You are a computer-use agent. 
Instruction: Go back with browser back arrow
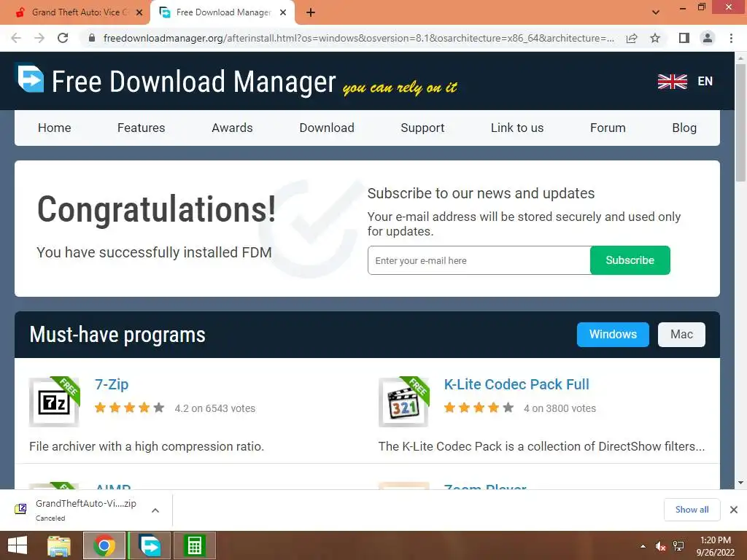(16, 38)
